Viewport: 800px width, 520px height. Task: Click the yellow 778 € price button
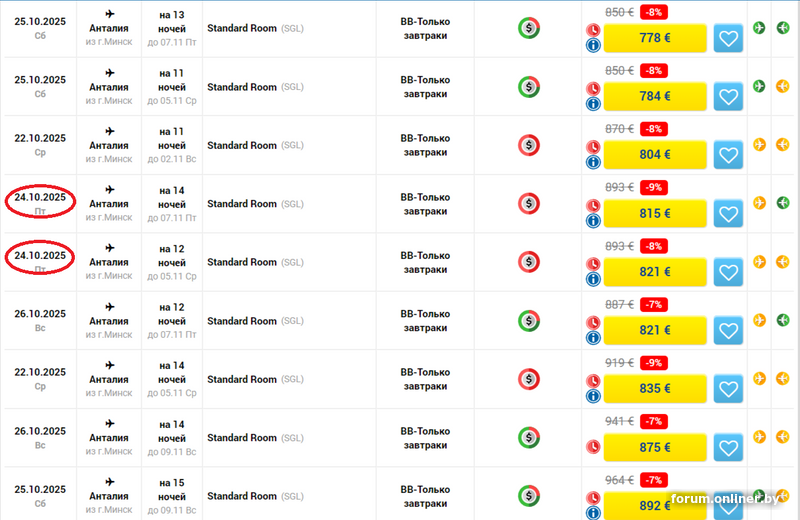click(x=655, y=38)
